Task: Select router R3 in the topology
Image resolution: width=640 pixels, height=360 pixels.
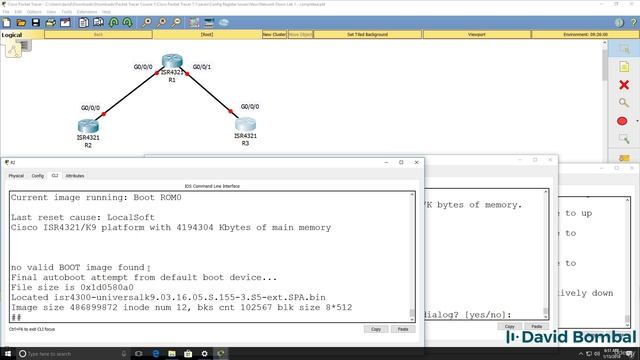Action: (x=245, y=124)
